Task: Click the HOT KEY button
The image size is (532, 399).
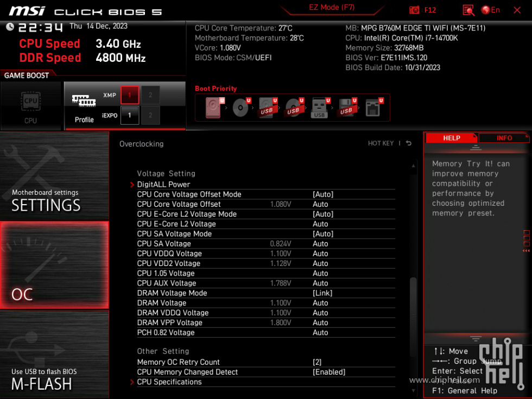Action: tap(381, 143)
